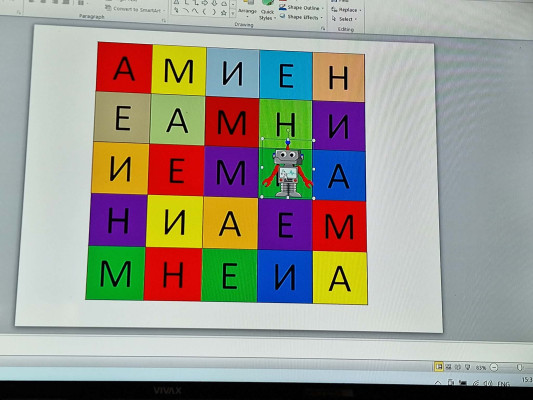Switch to Normal view in the status bar
This screenshot has height=400, width=533.
click(439, 367)
